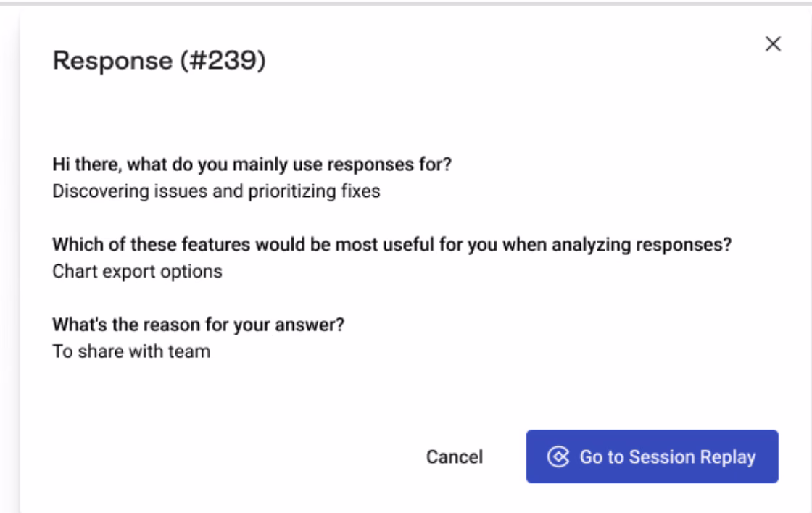
Task: Cancel the response dialog
Action: [454, 456]
